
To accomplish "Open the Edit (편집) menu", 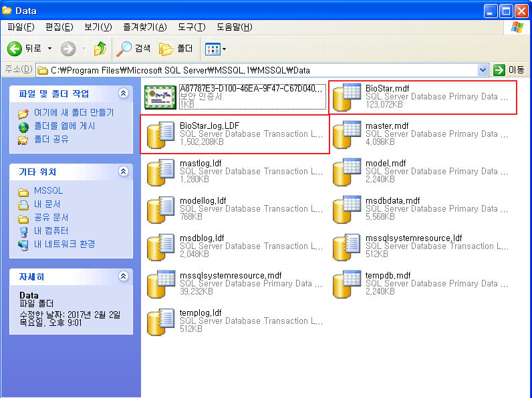I will tap(59, 27).
